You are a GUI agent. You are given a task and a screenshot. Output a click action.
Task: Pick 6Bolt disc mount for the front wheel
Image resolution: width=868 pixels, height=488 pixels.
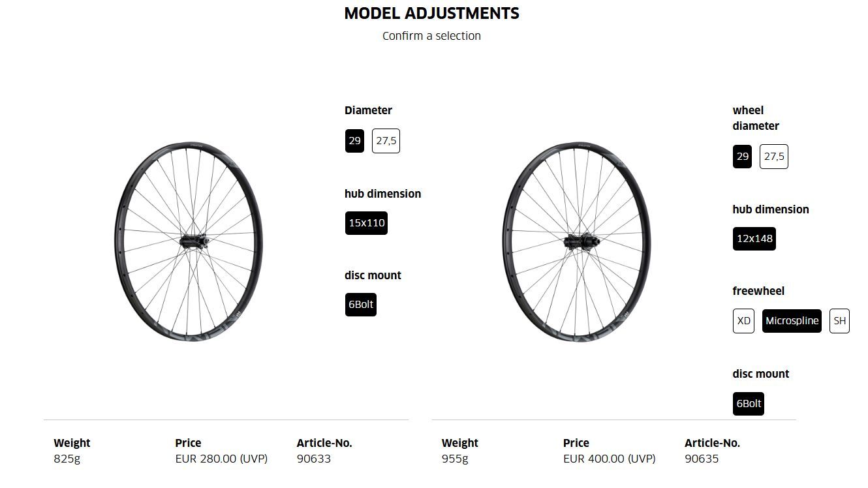pyautogui.click(x=360, y=305)
